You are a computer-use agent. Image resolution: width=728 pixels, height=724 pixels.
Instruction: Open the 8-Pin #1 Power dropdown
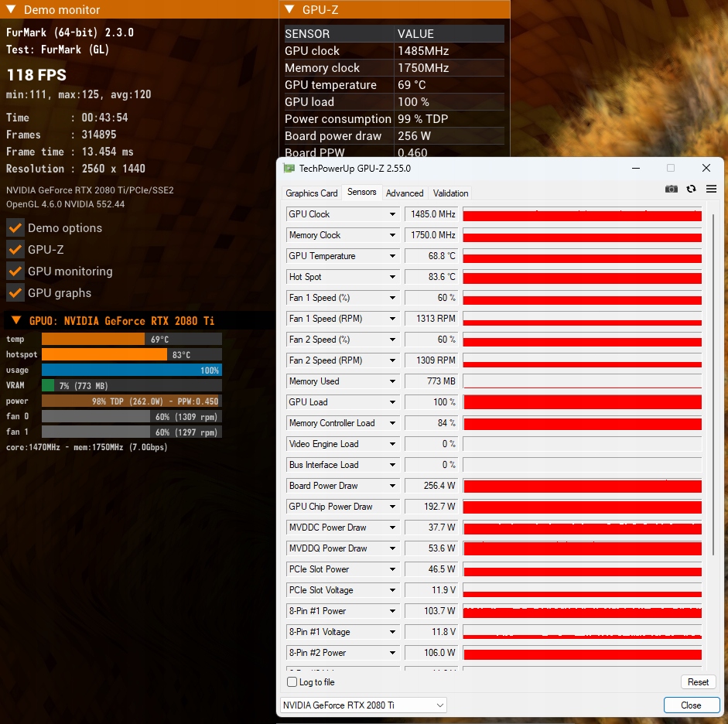click(x=392, y=611)
